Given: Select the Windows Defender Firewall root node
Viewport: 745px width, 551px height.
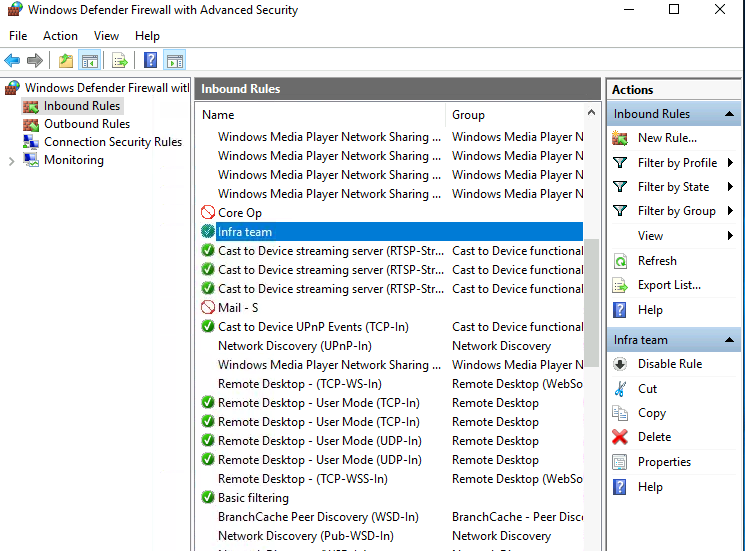Looking at the screenshot, I should pos(106,88).
